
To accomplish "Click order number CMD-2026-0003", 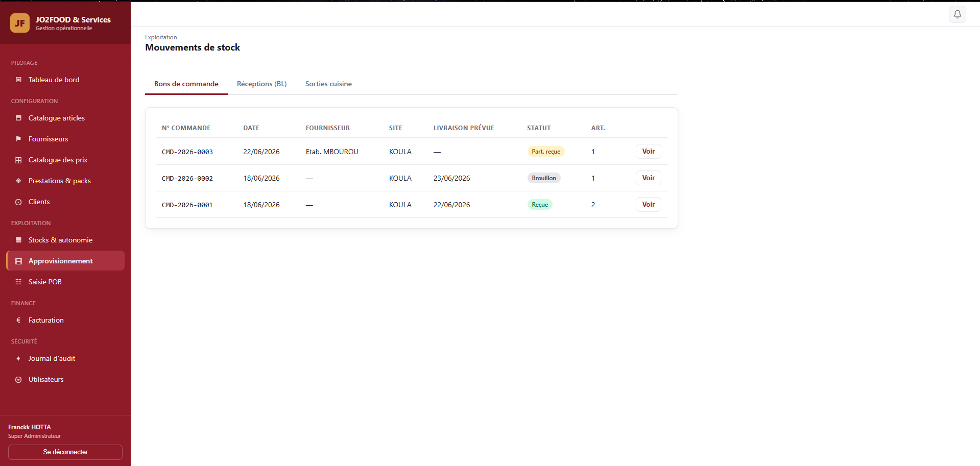I will pyautogui.click(x=187, y=152).
